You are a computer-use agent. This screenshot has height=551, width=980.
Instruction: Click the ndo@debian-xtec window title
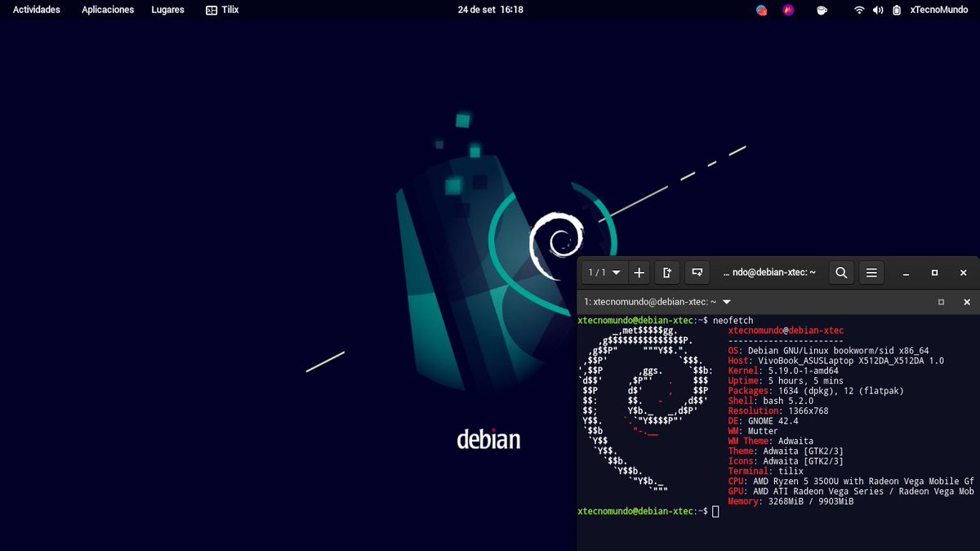(769, 272)
